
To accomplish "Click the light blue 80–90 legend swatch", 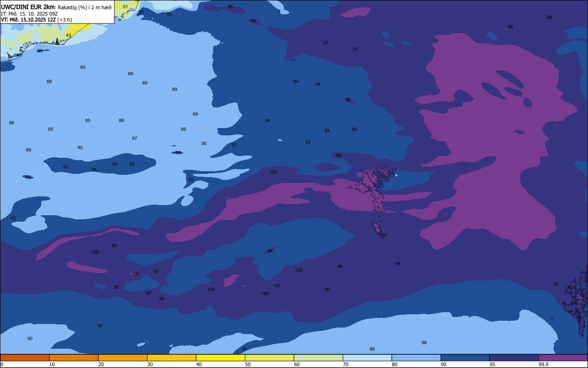I will pyautogui.click(x=416, y=357).
